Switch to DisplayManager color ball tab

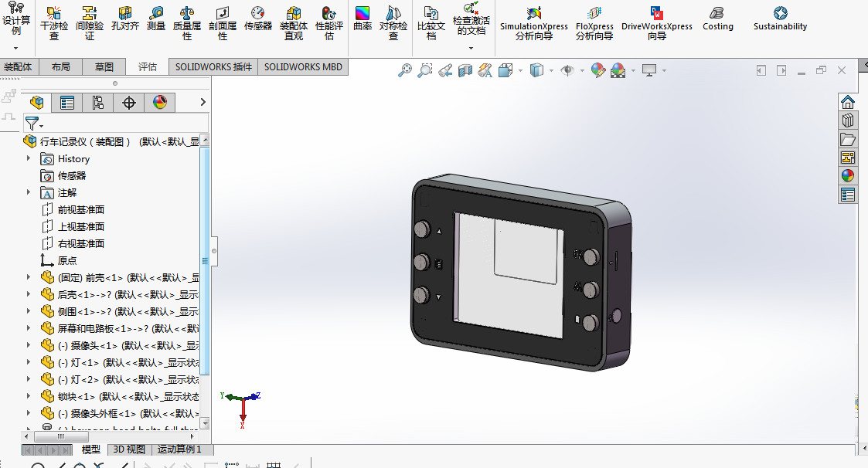[160, 103]
